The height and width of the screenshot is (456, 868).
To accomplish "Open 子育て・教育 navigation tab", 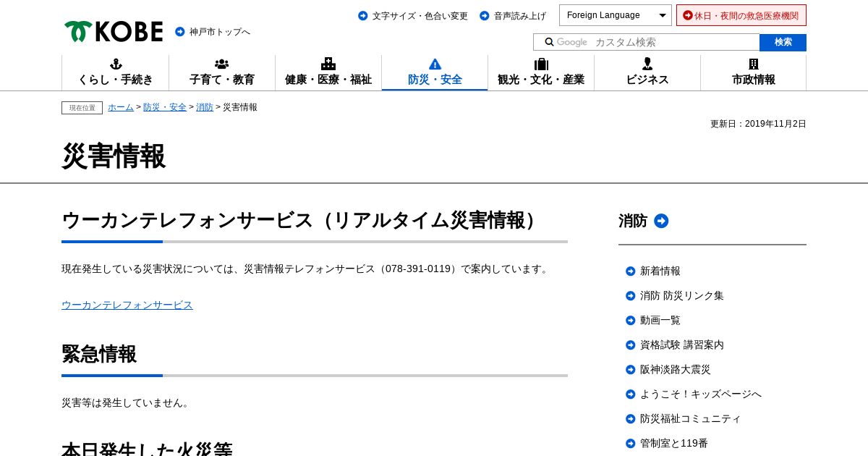I will coord(222,72).
